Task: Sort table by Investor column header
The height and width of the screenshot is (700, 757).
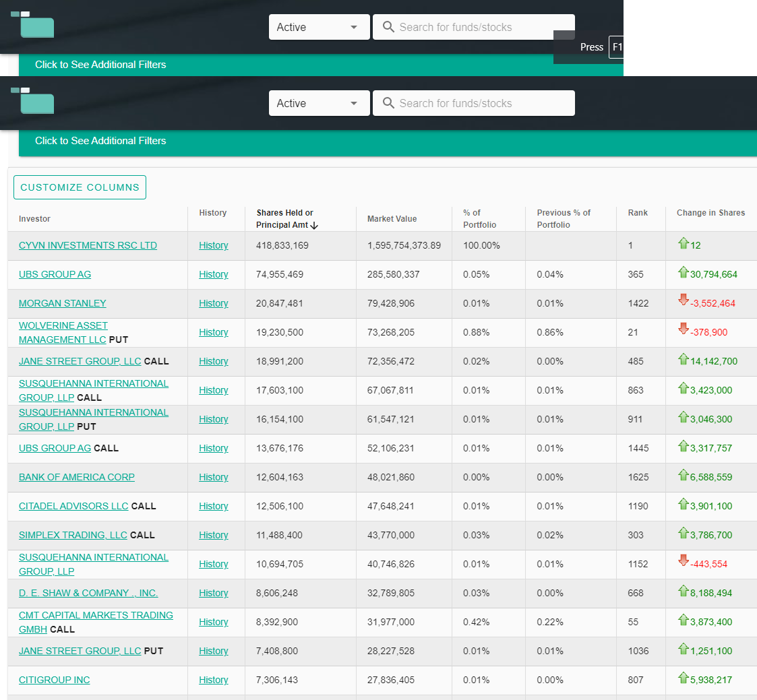Action: [34, 218]
